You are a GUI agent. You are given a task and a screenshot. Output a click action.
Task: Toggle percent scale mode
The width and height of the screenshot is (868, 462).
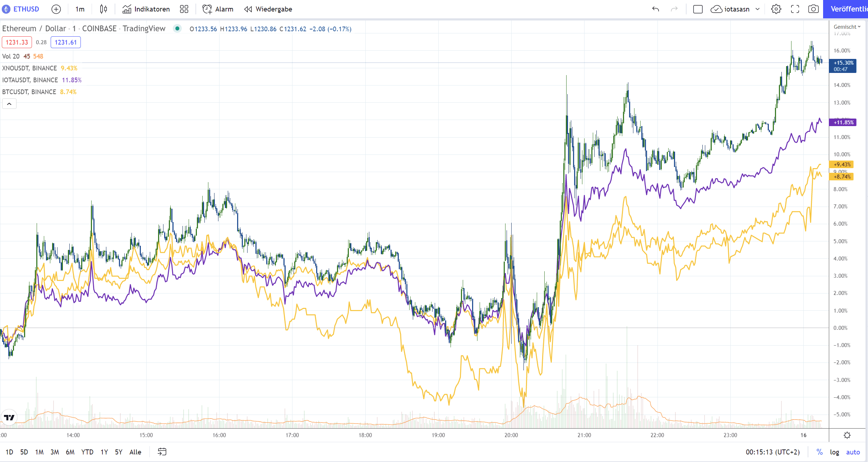[819, 452]
